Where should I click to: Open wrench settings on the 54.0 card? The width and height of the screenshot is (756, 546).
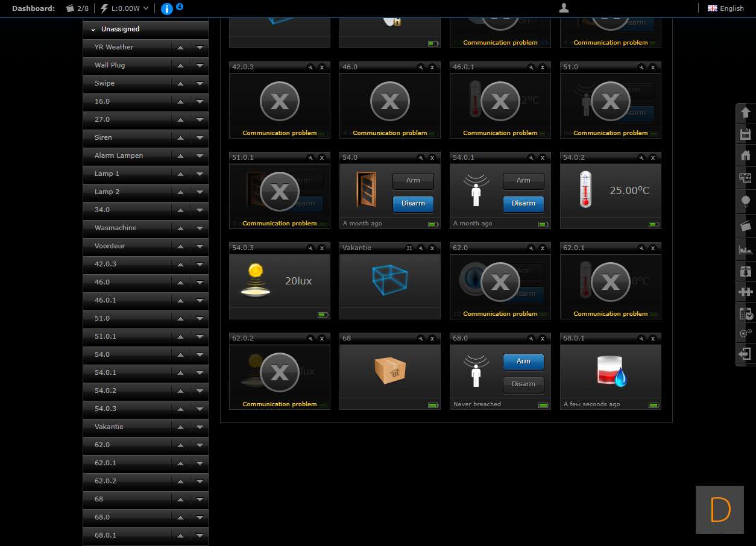point(421,157)
